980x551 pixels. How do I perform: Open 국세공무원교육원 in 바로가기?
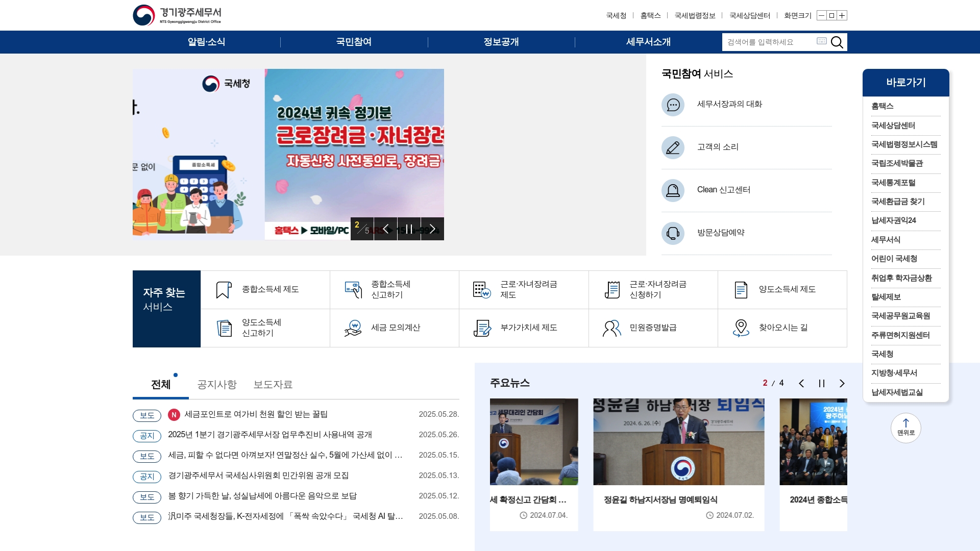pyautogui.click(x=900, y=316)
